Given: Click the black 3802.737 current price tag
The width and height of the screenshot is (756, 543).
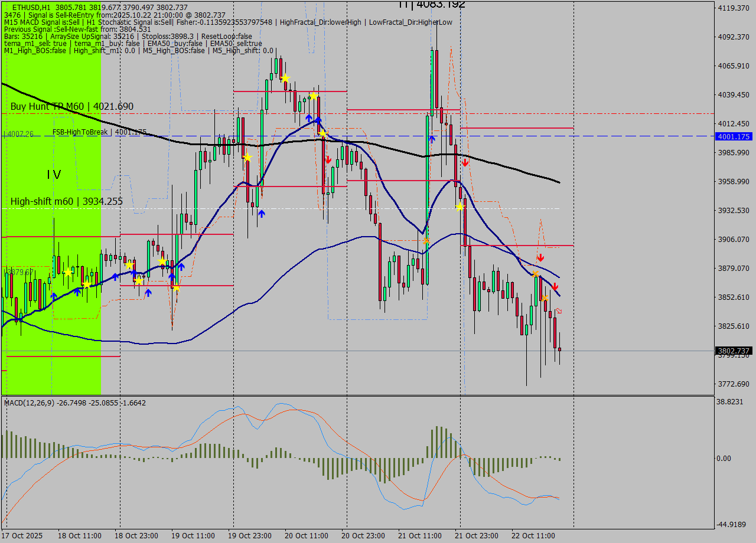Looking at the screenshot, I should [733, 351].
